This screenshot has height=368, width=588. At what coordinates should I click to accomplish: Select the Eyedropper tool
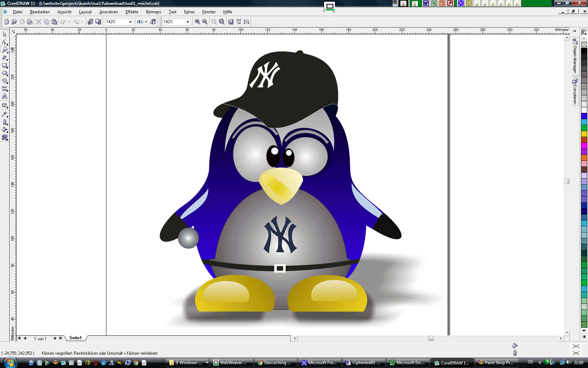[5, 114]
